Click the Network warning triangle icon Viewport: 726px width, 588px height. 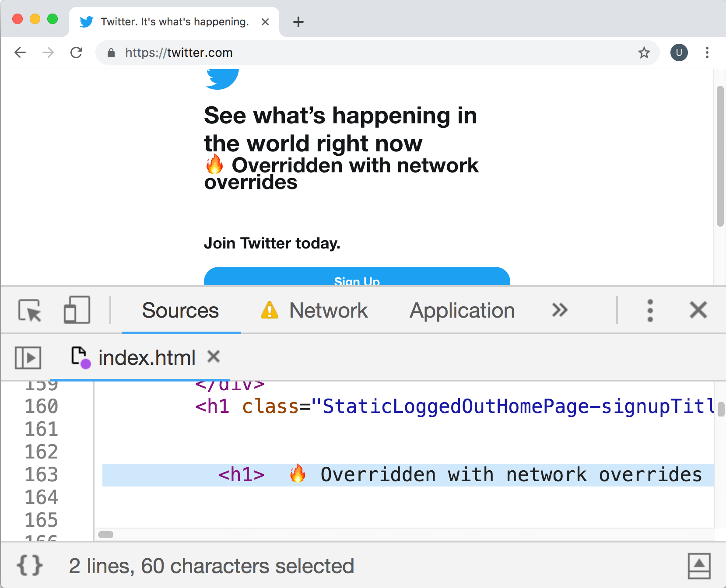point(270,310)
